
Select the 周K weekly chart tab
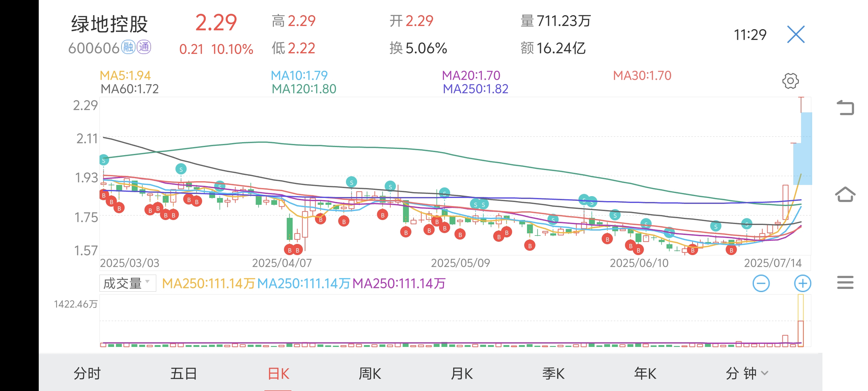(370, 373)
